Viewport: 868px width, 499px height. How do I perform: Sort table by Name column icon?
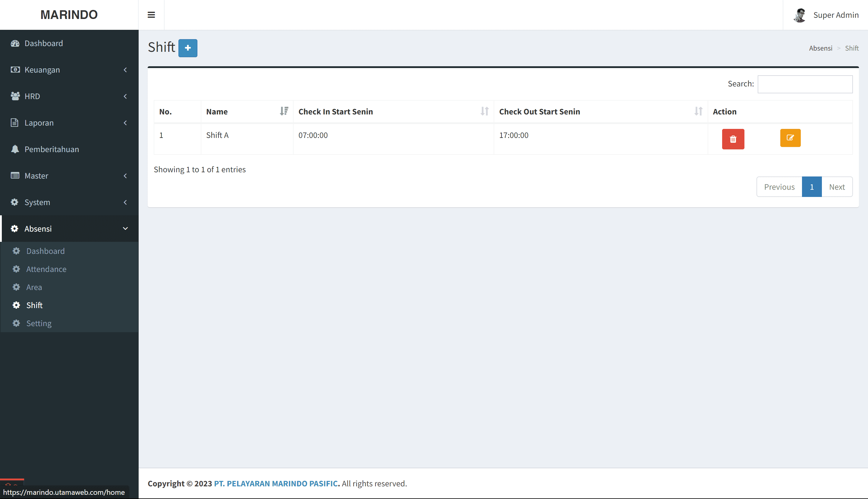point(284,111)
